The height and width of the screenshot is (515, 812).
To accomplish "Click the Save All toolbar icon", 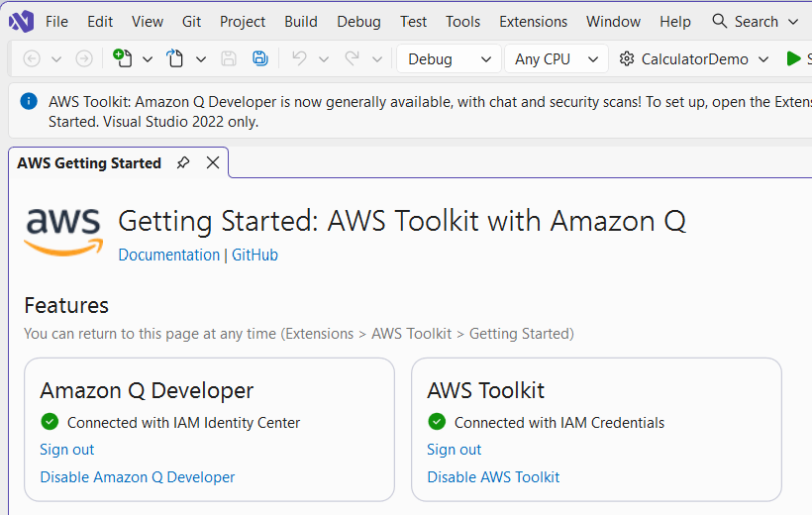I will click(x=259, y=58).
